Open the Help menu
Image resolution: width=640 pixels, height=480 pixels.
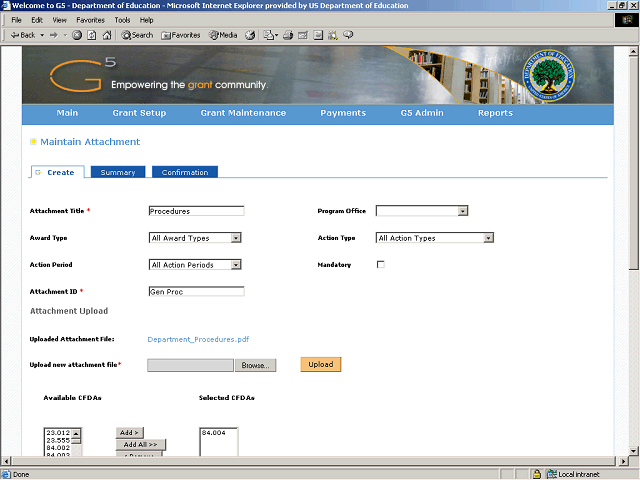[x=146, y=20]
